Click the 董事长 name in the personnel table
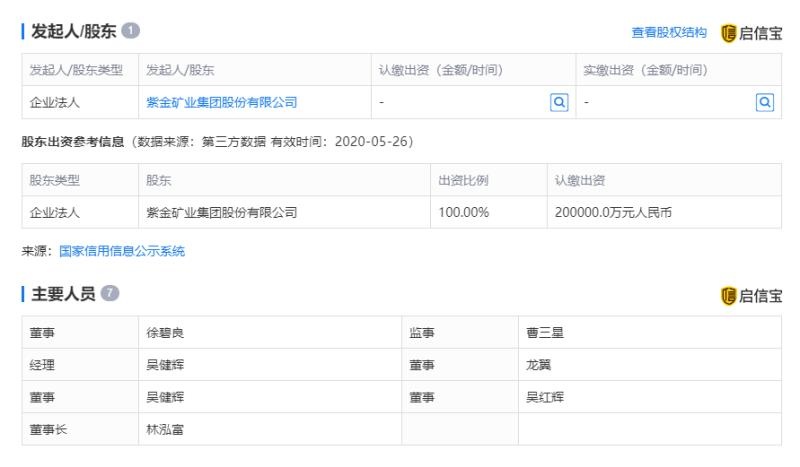This screenshot has width=800, height=467. pos(165,429)
